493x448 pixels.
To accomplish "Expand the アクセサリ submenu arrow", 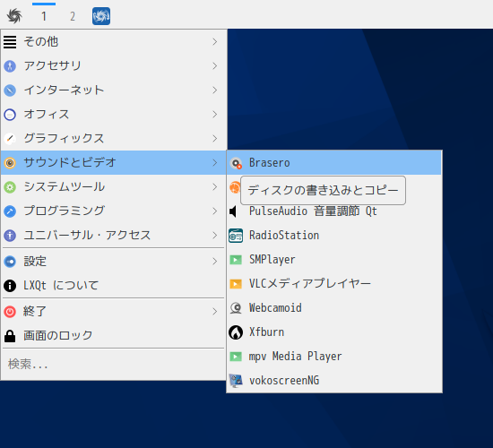I will (x=215, y=66).
